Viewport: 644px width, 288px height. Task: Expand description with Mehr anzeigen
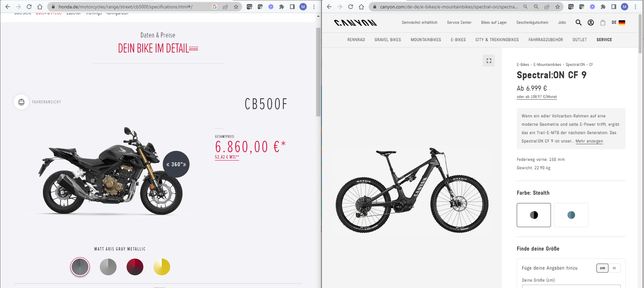pos(589,141)
